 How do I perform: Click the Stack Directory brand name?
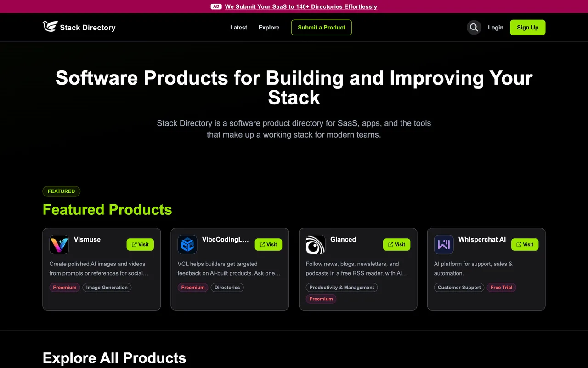[x=88, y=28]
